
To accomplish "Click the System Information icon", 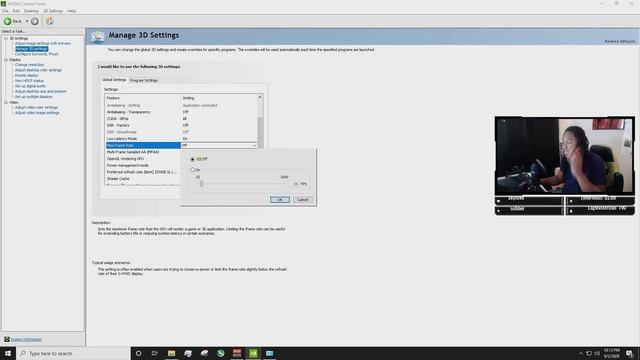I will pyautogui.click(x=7, y=339).
